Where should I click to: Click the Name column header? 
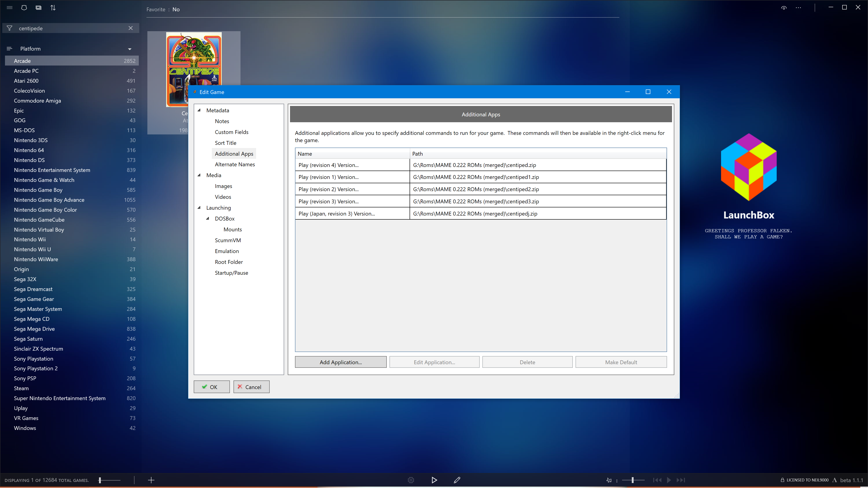(x=352, y=154)
